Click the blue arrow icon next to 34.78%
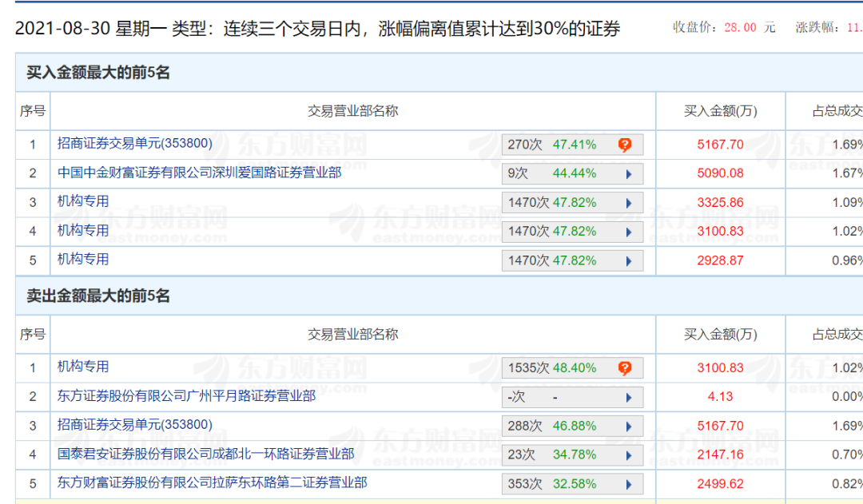 point(629,455)
